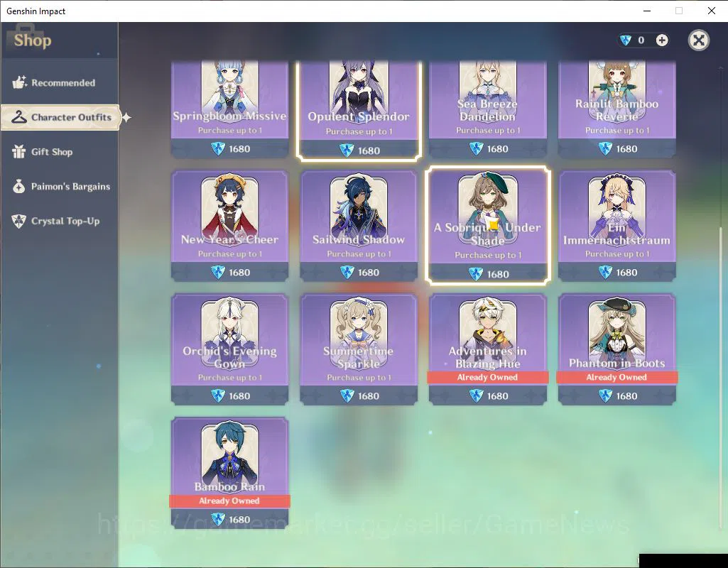Click the 1680 price on Springbloom Missive
Viewport: 728px width, 568px height.
click(x=239, y=149)
